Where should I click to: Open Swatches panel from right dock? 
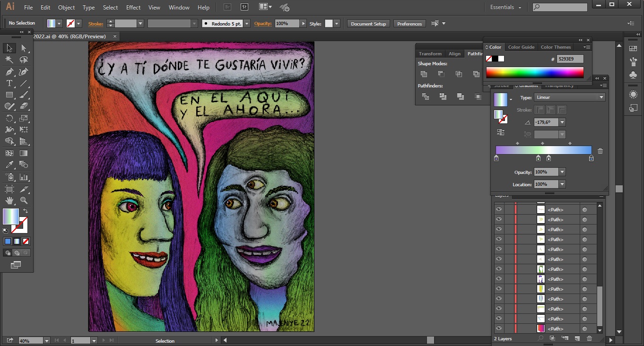click(x=633, y=49)
